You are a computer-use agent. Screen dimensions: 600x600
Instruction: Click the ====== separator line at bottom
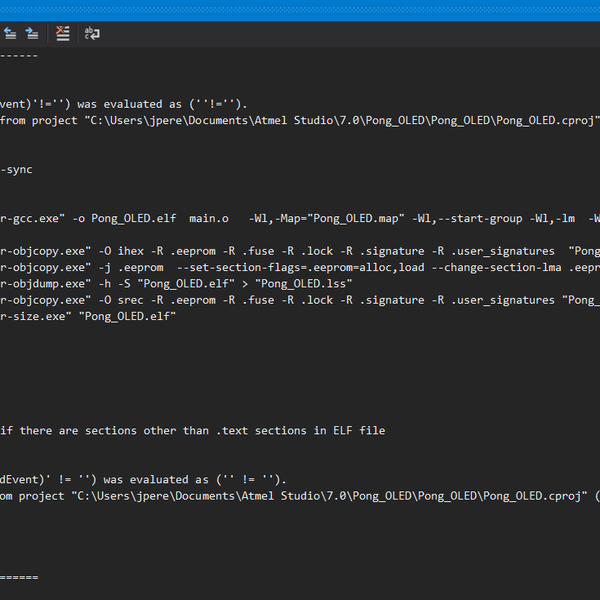19,578
